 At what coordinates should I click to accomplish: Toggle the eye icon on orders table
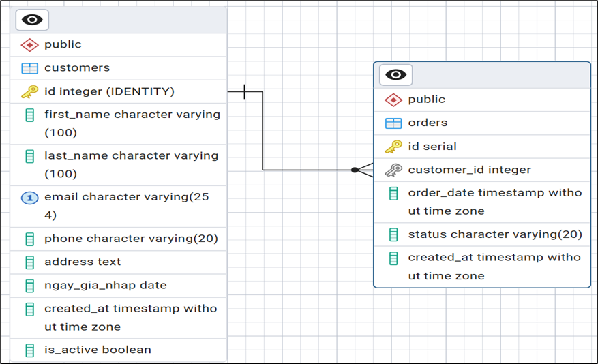pos(395,74)
